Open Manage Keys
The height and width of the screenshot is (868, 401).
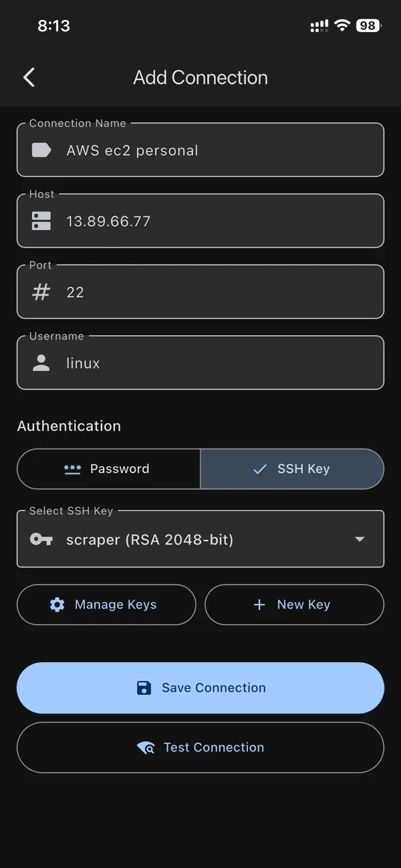(x=106, y=604)
